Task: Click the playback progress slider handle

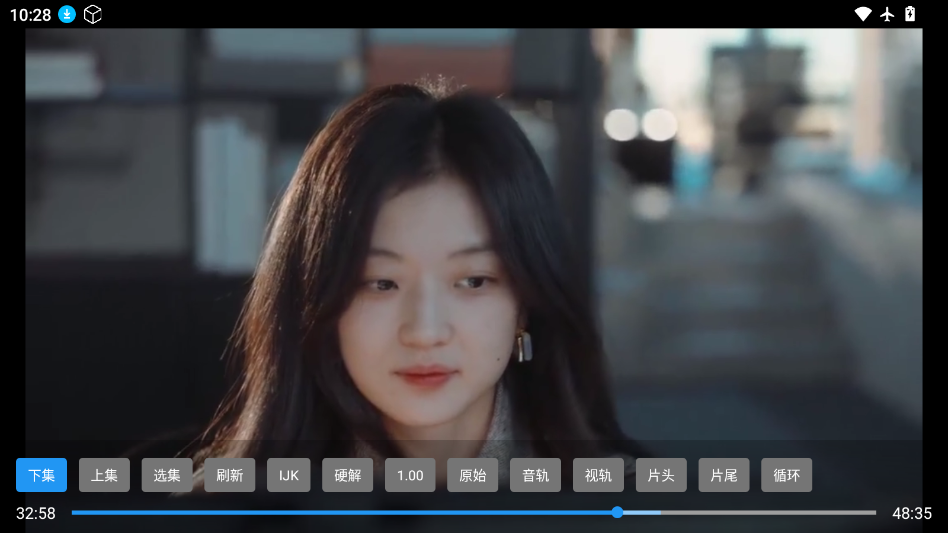Action: pos(617,512)
